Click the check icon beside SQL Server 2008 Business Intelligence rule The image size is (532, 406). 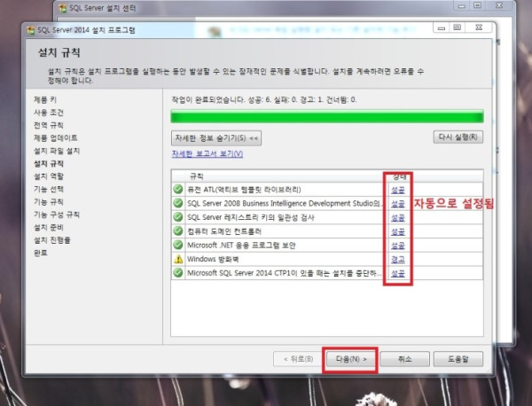(x=178, y=203)
